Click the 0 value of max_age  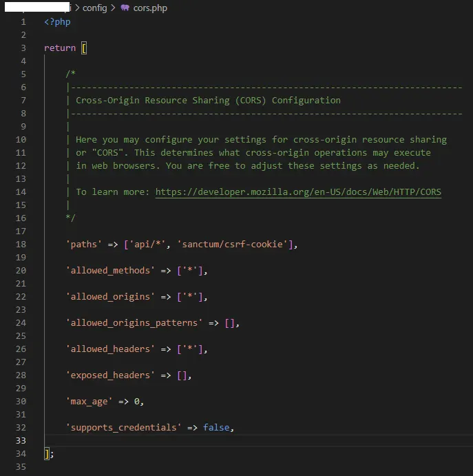[137, 402]
